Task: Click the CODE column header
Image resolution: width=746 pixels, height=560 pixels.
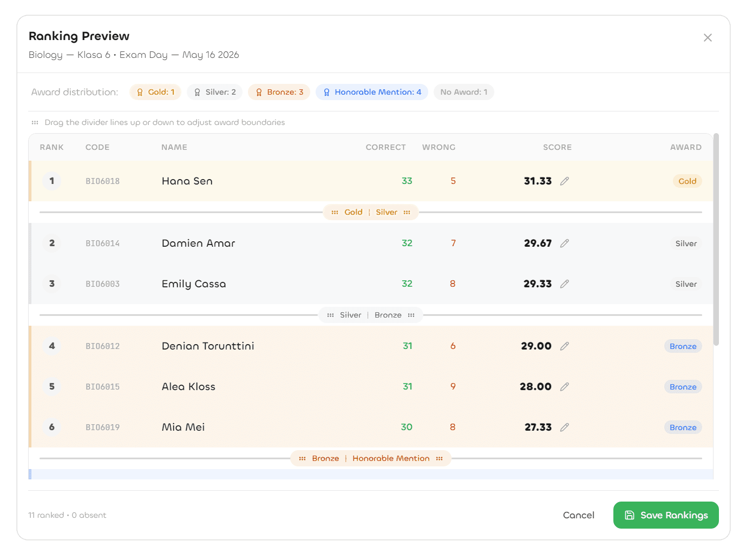Action: [x=97, y=147]
